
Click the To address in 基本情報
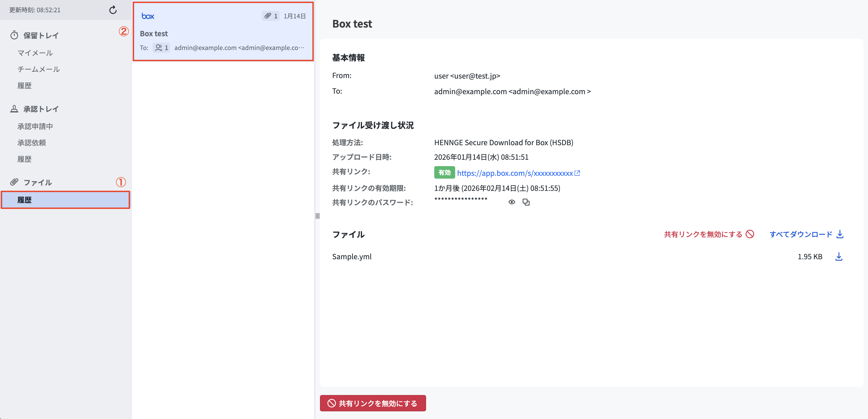pyautogui.click(x=513, y=91)
